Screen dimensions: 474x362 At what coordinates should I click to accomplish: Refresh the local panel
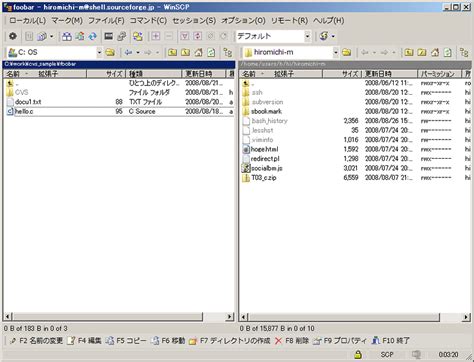[x=211, y=52]
